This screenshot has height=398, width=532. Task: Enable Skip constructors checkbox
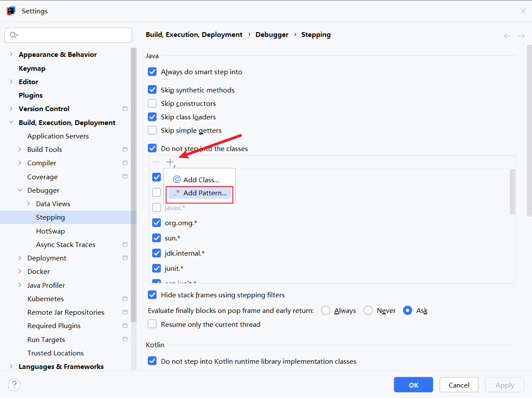[x=152, y=103]
